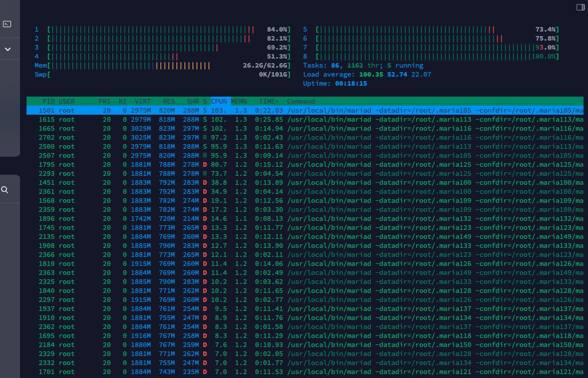Click the CPU 6 meter at 75.8%
Screen dimensions: 588x378
pyautogui.click(x=431, y=38)
